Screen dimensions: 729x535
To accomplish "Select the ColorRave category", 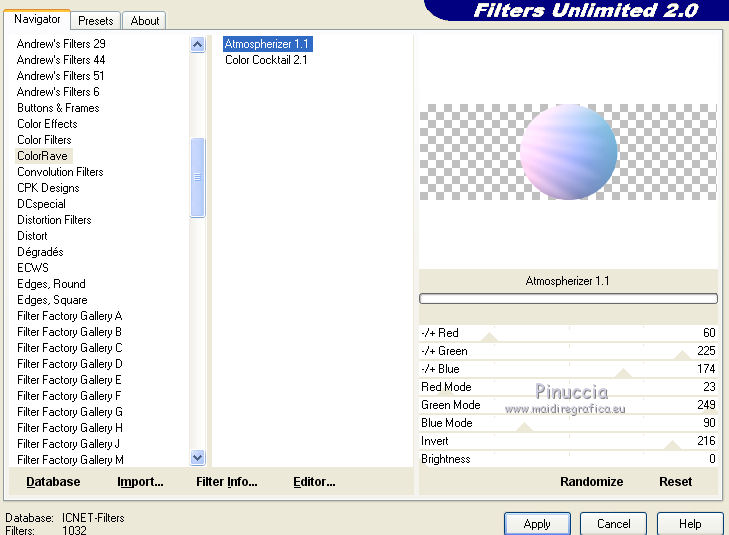I will [42, 156].
